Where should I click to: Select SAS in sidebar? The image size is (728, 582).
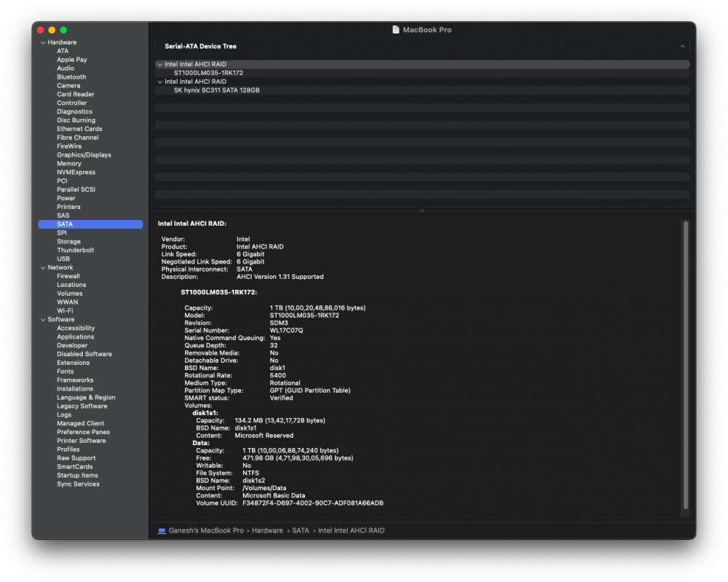pos(63,216)
